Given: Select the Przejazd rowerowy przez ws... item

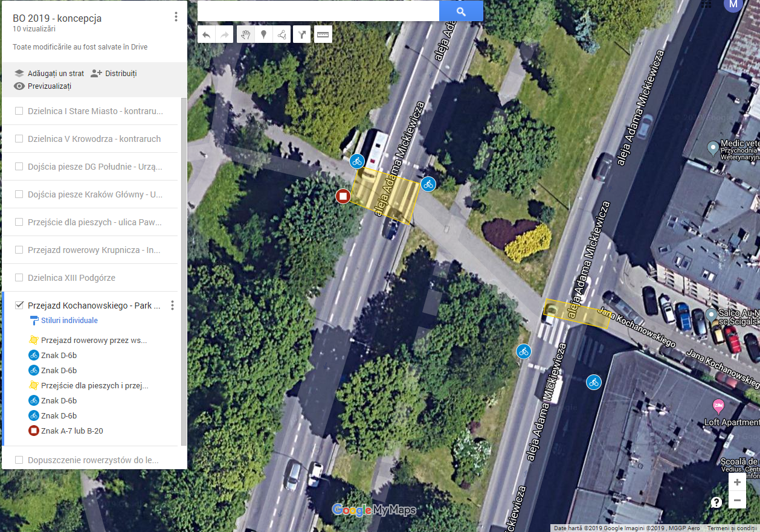Looking at the screenshot, I should pos(94,340).
